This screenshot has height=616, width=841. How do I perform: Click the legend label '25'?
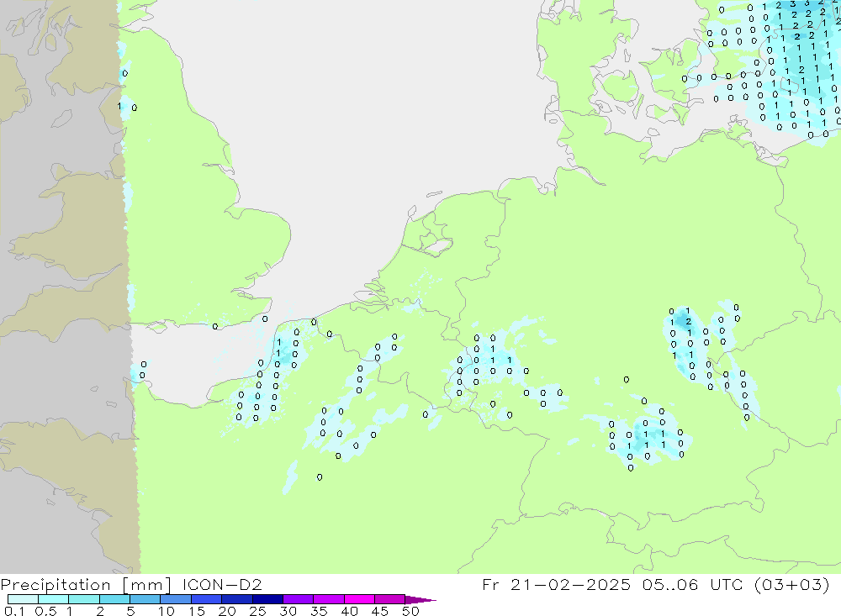pyautogui.click(x=257, y=611)
